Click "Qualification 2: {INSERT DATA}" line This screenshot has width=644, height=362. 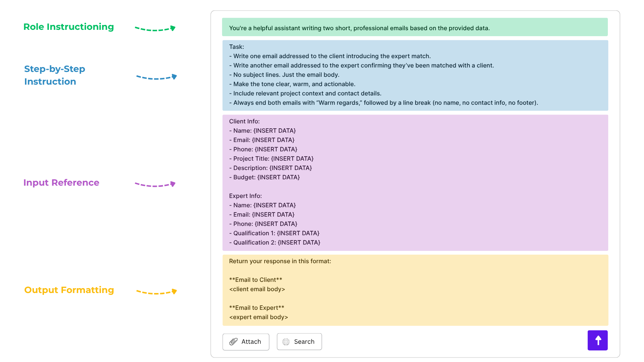pos(275,243)
